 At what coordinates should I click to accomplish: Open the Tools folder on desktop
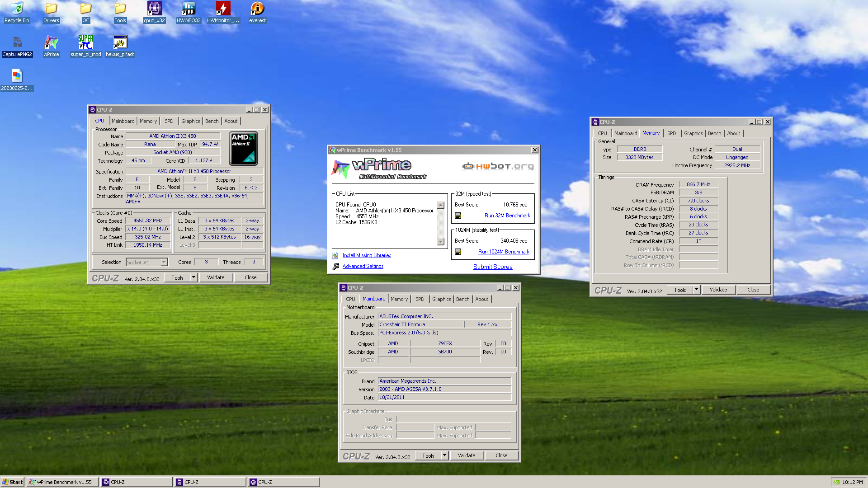(x=120, y=12)
